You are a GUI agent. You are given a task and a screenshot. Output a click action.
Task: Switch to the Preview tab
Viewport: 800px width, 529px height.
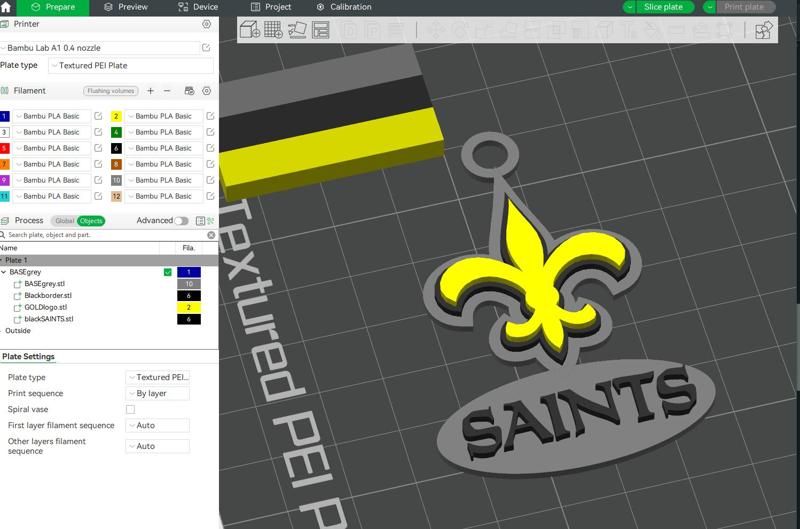126,7
